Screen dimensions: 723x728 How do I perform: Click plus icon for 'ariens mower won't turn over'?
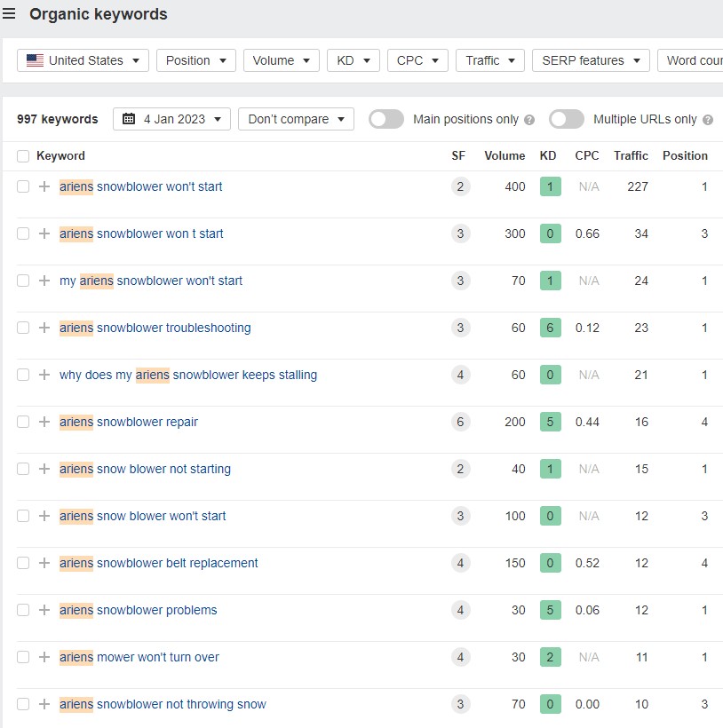tap(44, 657)
